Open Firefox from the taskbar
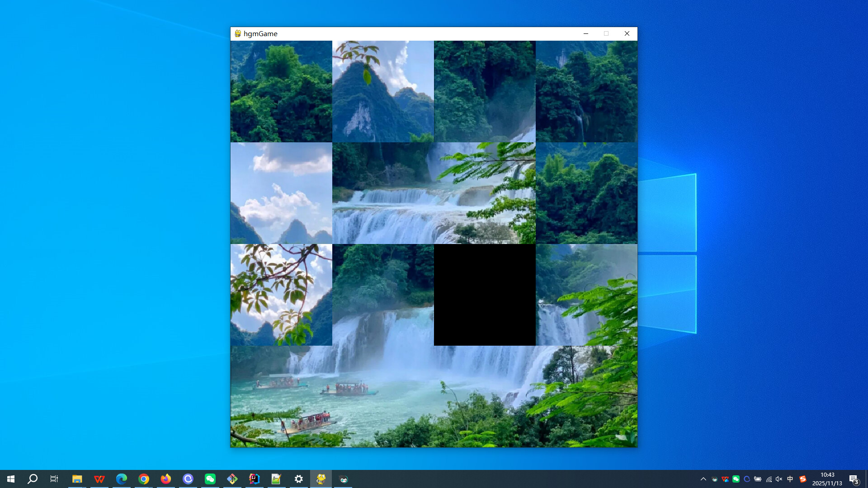The width and height of the screenshot is (868, 488). [x=166, y=479]
